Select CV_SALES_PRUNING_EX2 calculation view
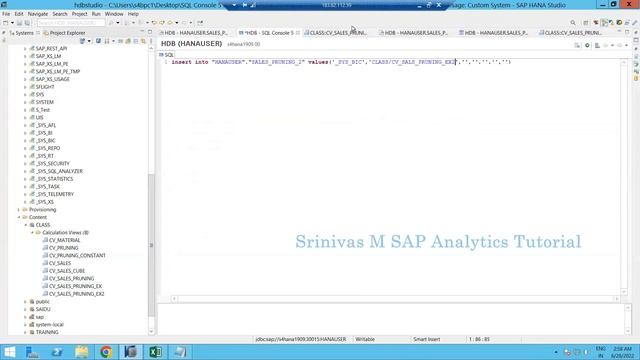 click(76, 294)
